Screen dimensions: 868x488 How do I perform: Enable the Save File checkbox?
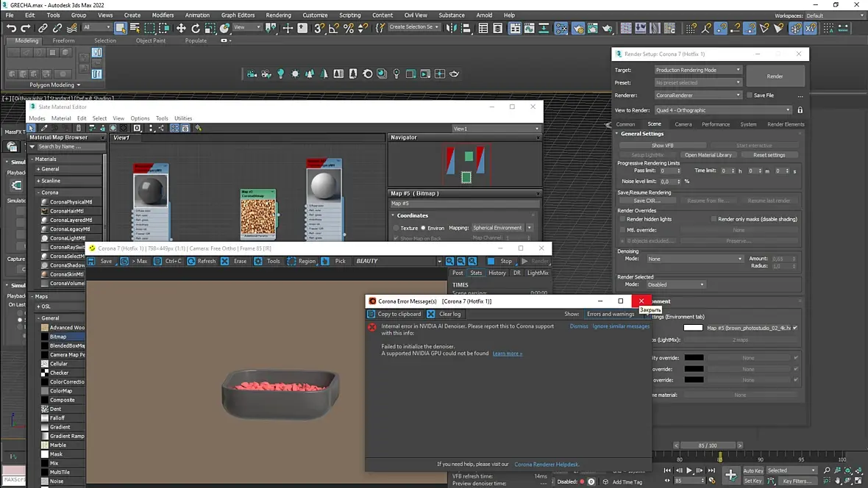(x=750, y=96)
